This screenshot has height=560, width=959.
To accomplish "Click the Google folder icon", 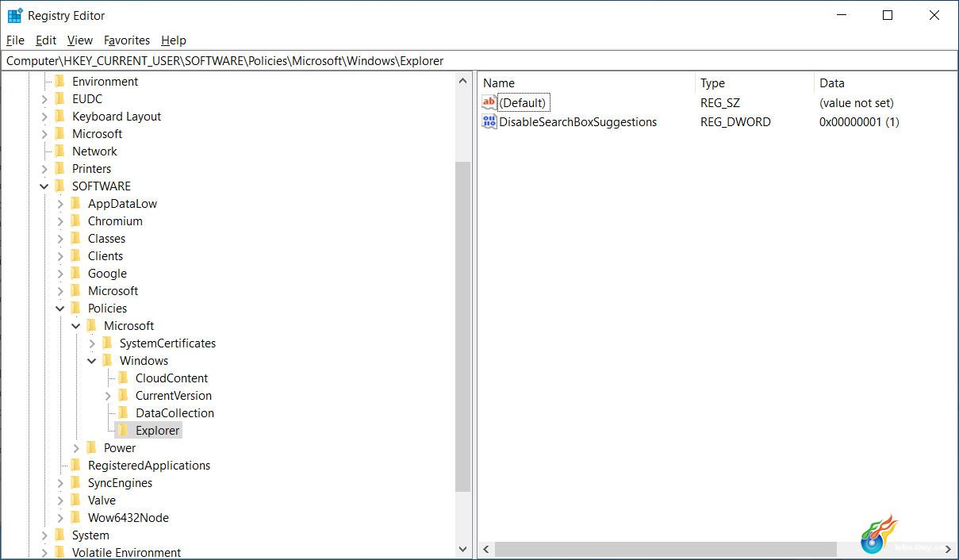I will point(75,273).
